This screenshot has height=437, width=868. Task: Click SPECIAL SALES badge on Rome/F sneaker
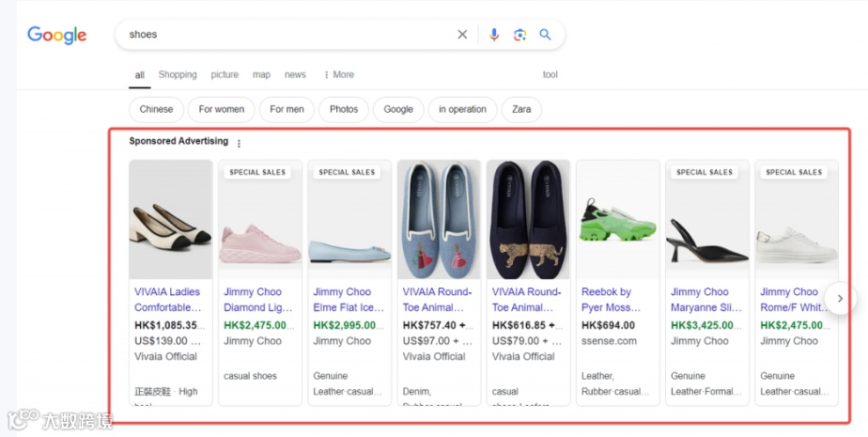(x=794, y=172)
